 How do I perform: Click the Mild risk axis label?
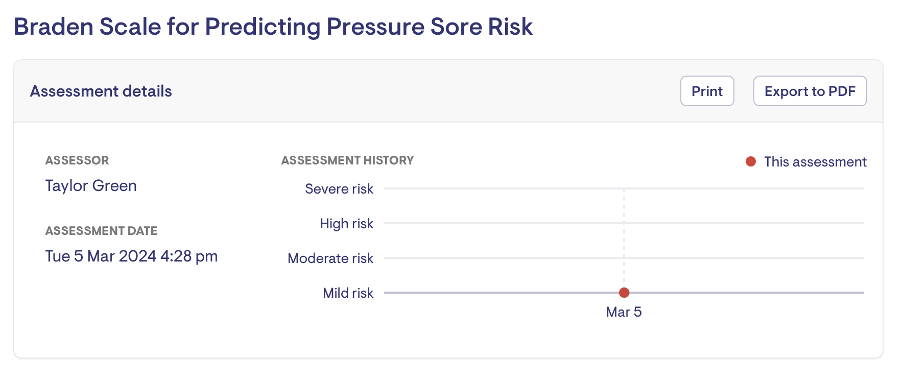(348, 293)
